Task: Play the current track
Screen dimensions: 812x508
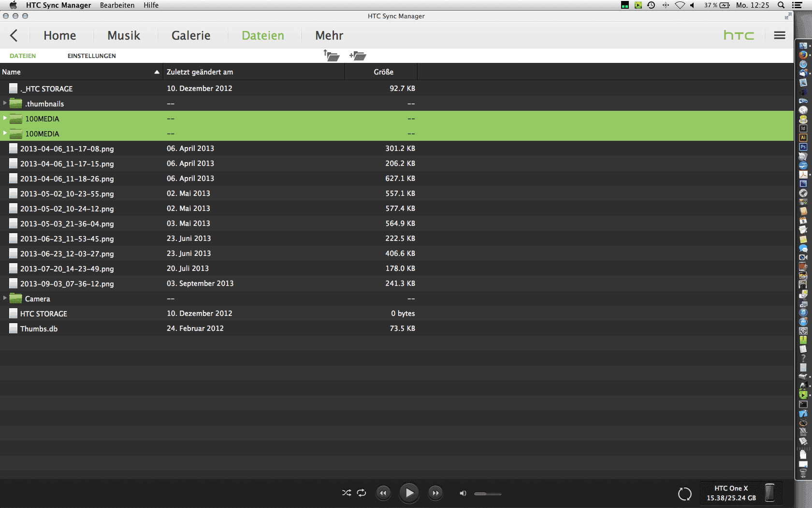Action: 409,493
